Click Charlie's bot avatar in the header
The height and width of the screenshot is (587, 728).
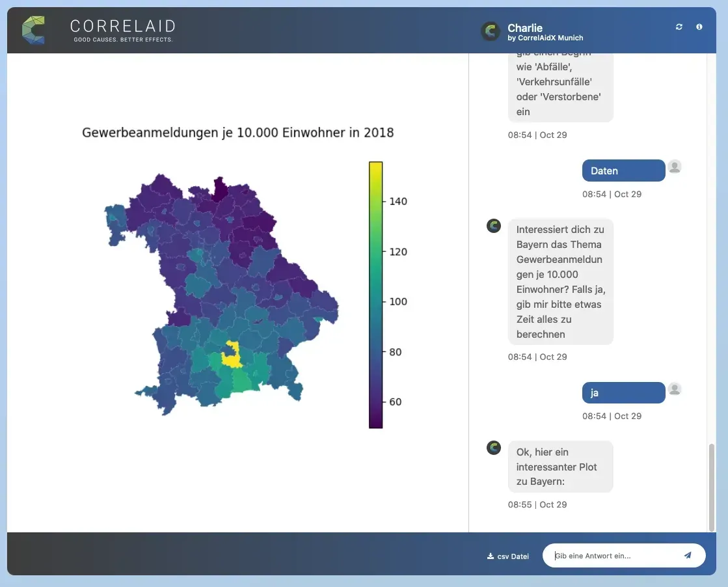point(490,30)
